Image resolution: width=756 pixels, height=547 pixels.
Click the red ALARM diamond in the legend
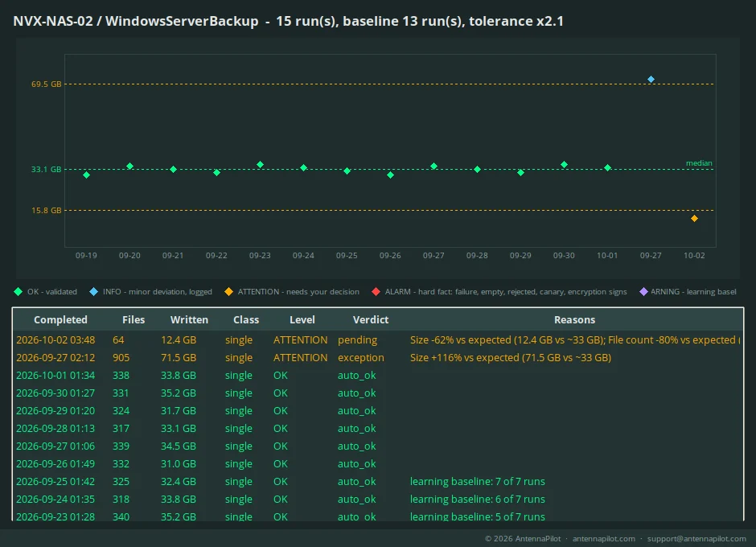coord(376,291)
